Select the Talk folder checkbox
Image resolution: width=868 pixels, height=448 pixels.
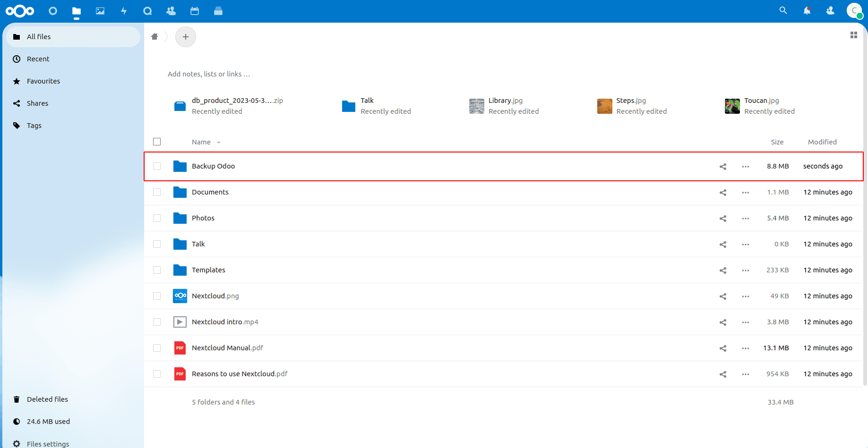(157, 244)
